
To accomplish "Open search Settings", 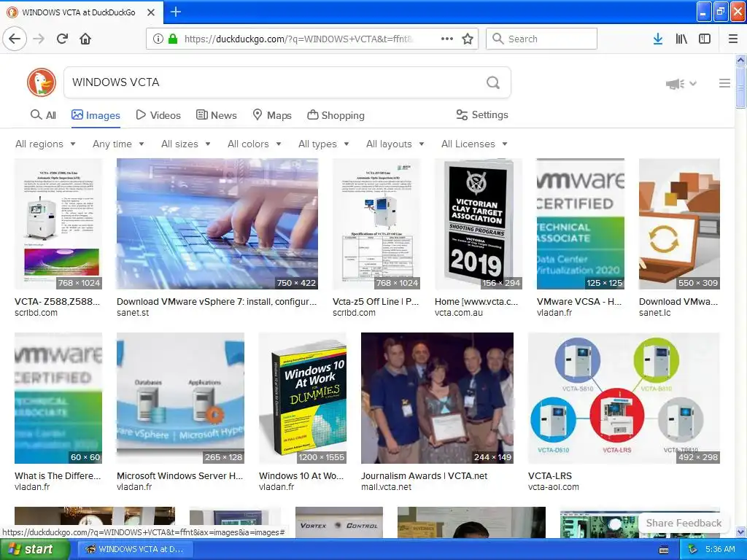I will tap(482, 114).
